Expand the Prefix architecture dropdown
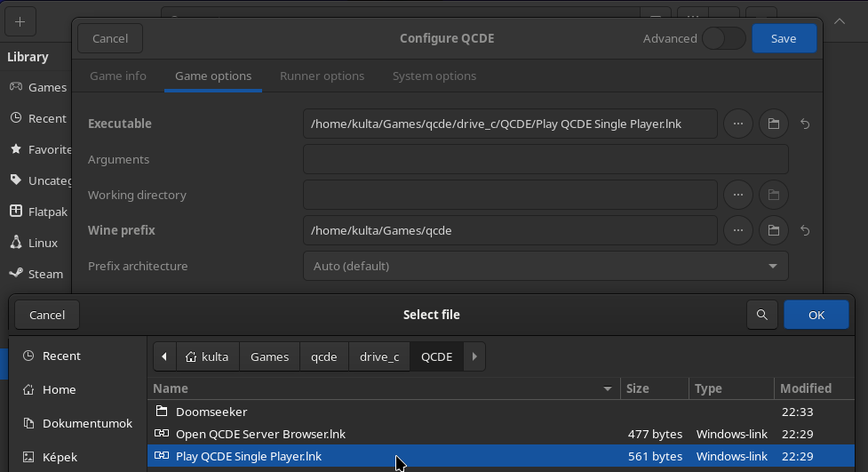Viewport: 868px width, 472px height. 545,266
